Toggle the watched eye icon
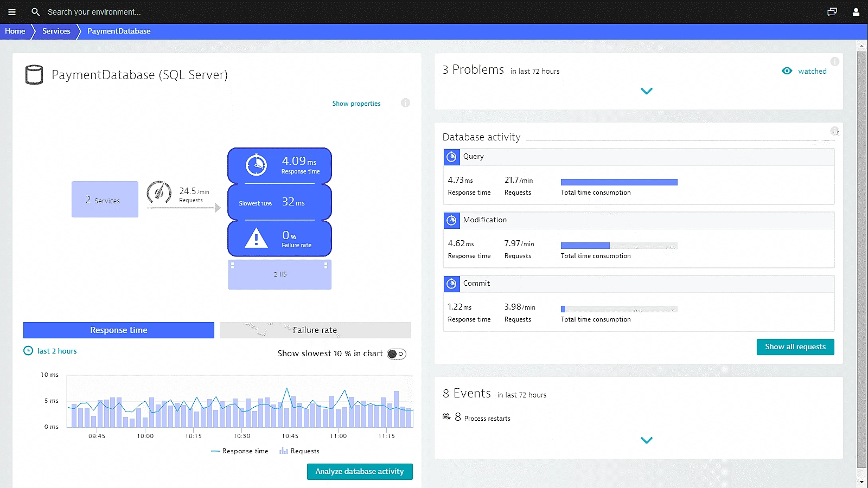This screenshot has width=868, height=488. [x=787, y=71]
